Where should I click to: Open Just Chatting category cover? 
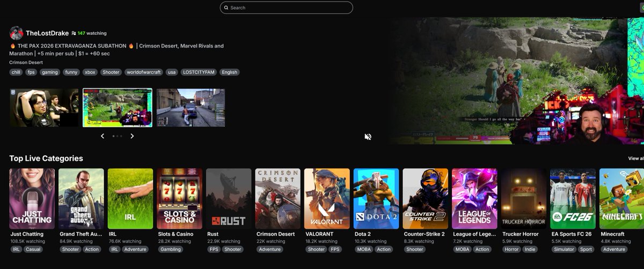(x=32, y=199)
